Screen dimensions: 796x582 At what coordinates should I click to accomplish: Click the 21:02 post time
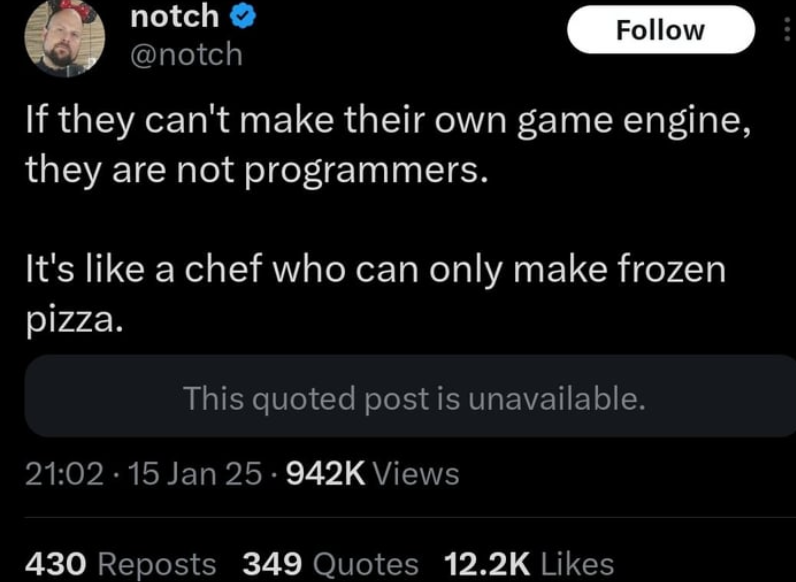click(64, 474)
